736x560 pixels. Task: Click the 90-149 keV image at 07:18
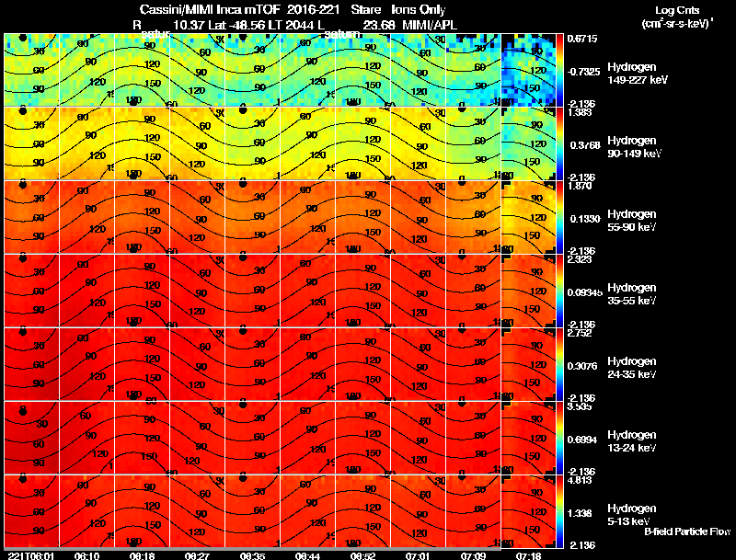[528, 144]
